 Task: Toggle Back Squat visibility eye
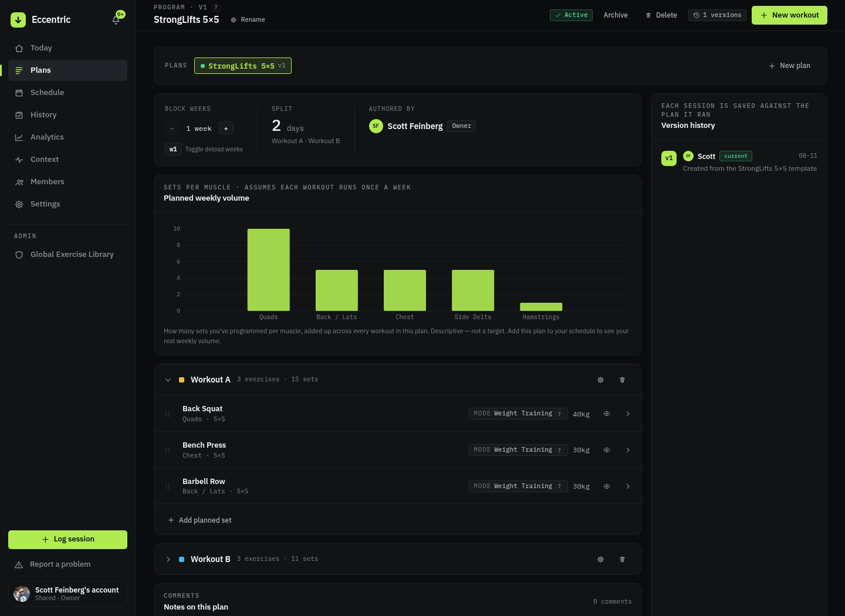(x=607, y=414)
